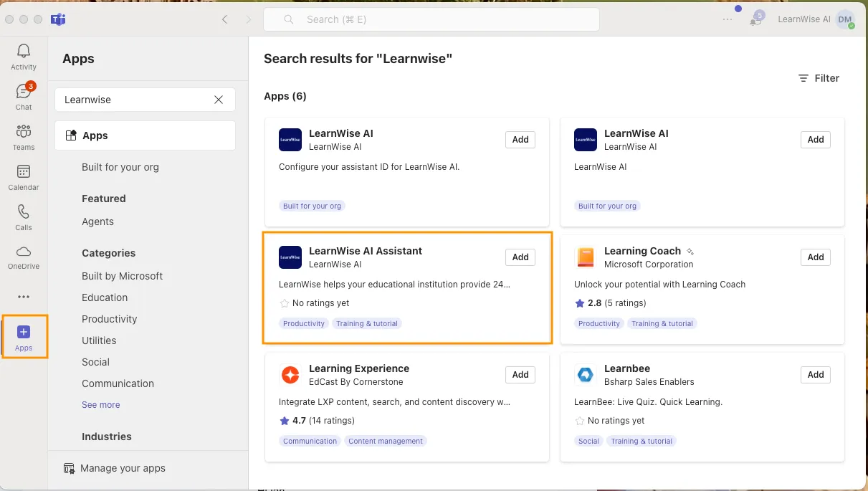This screenshot has width=868, height=491.
Task: Open Settings and more ellipsis in title bar
Action: tap(728, 19)
